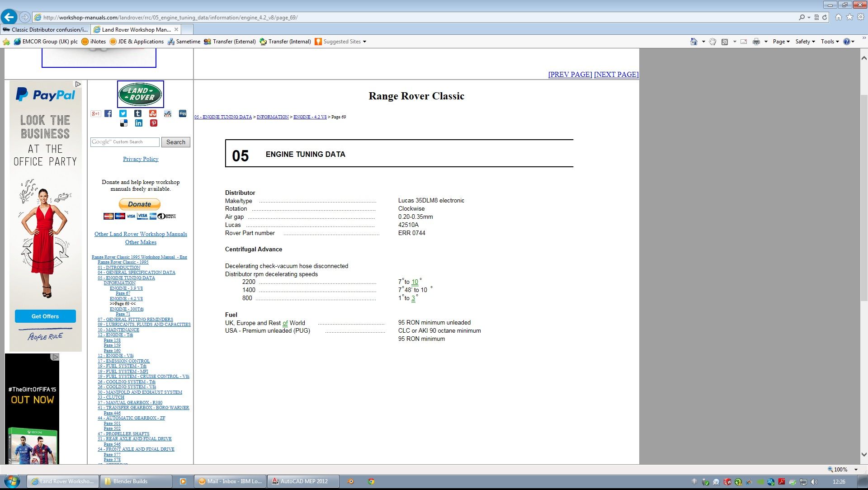Image resolution: width=868 pixels, height=490 pixels.
Task: Open Sametime favorite
Action: 184,42
